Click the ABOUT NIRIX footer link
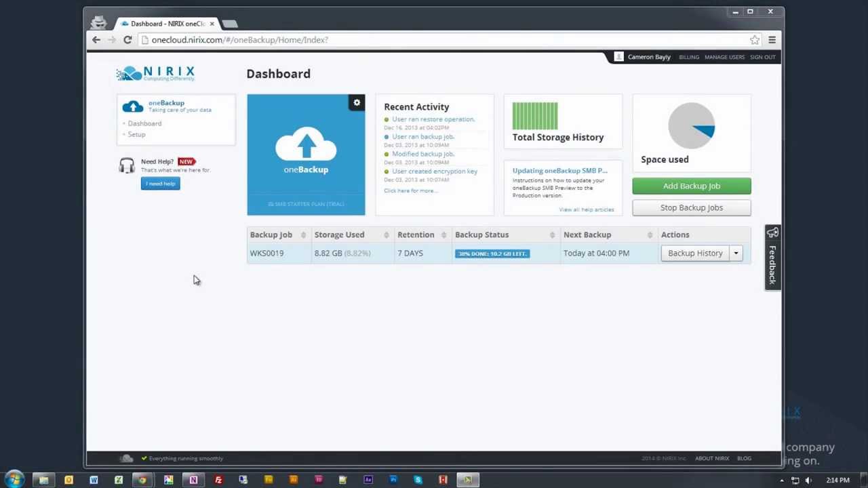This screenshot has width=868, height=488. [x=712, y=458]
